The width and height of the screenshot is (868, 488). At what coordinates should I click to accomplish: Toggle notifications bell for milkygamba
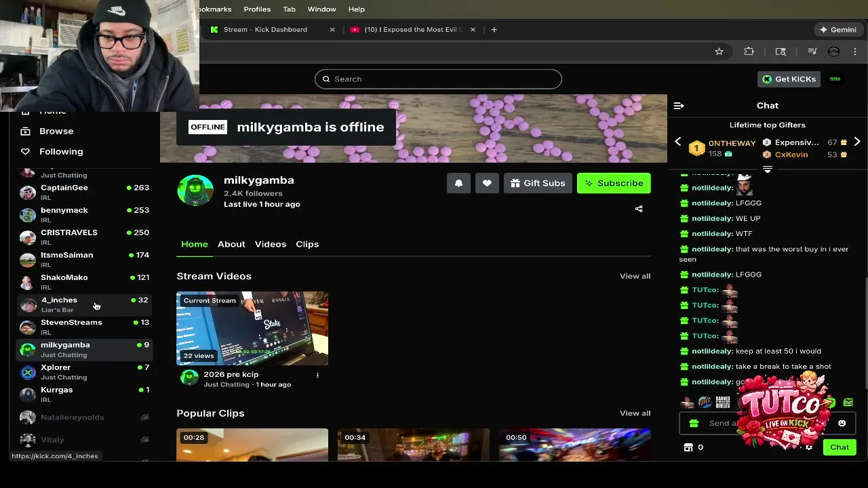tap(458, 183)
